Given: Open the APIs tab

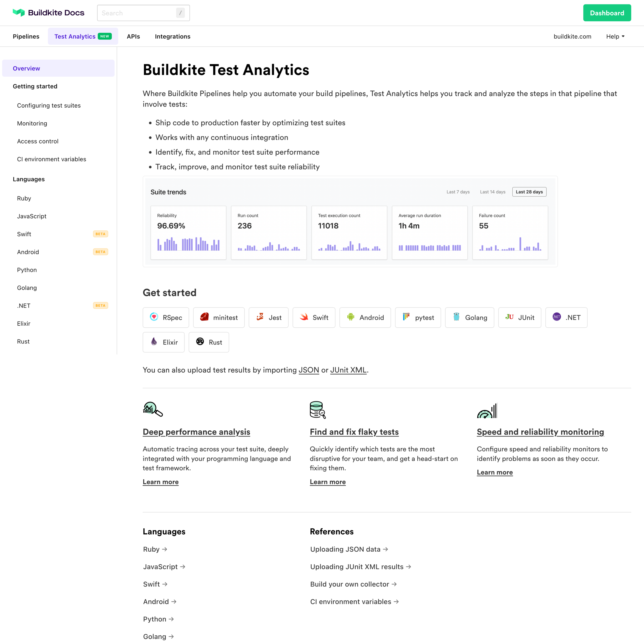Looking at the screenshot, I should pyautogui.click(x=133, y=36).
